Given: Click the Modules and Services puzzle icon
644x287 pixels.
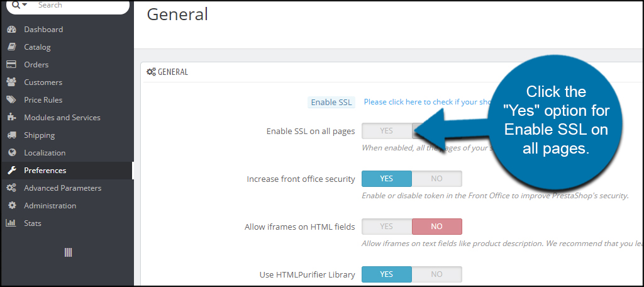Looking at the screenshot, I should 11,118.
